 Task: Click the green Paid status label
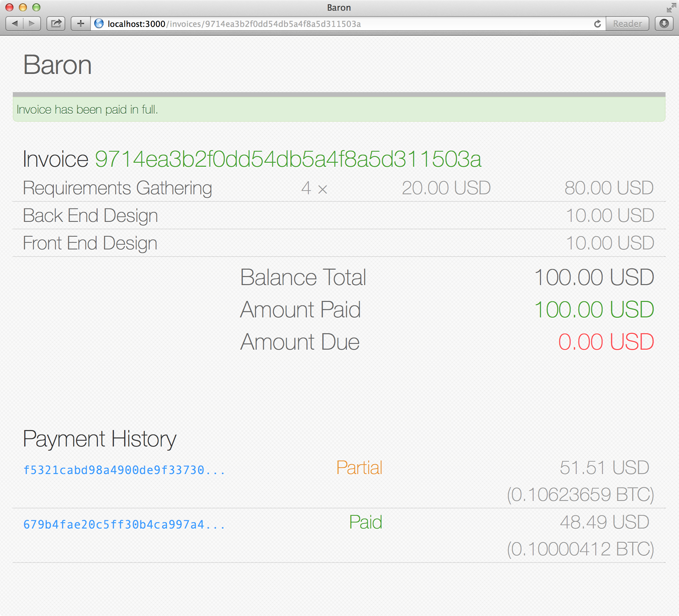coord(365,522)
